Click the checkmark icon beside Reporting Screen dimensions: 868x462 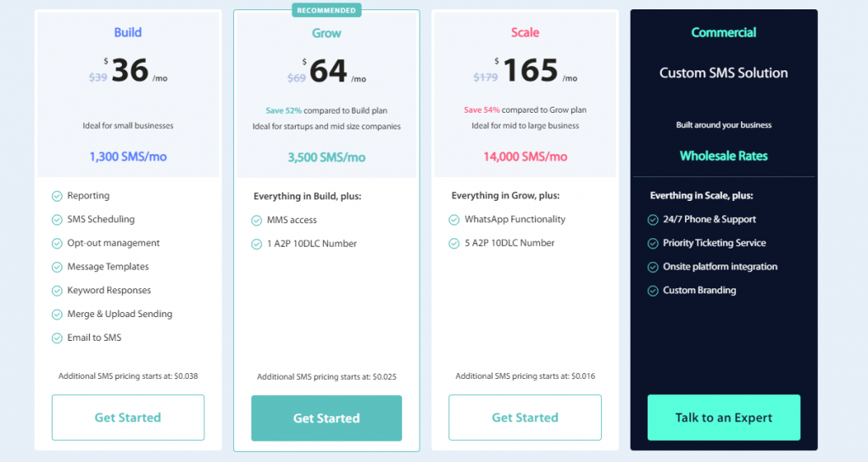[x=57, y=196]
